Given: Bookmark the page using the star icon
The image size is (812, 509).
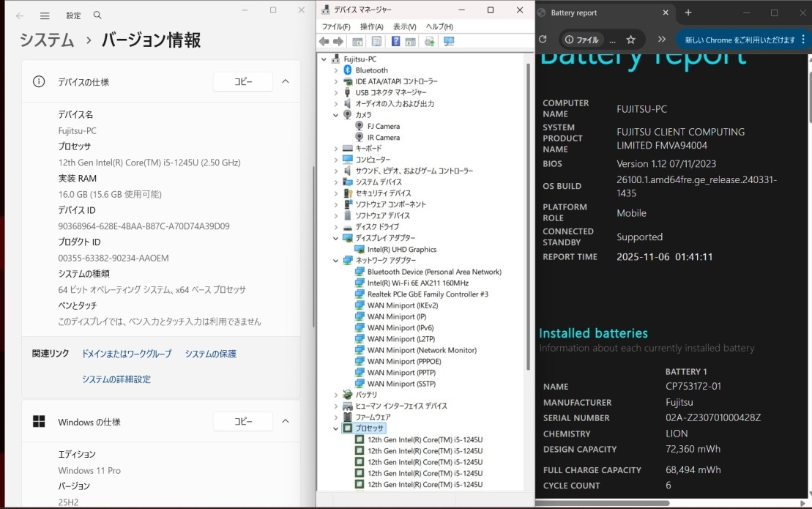Looking at the screenshot, I should click(x=630, y=40).
